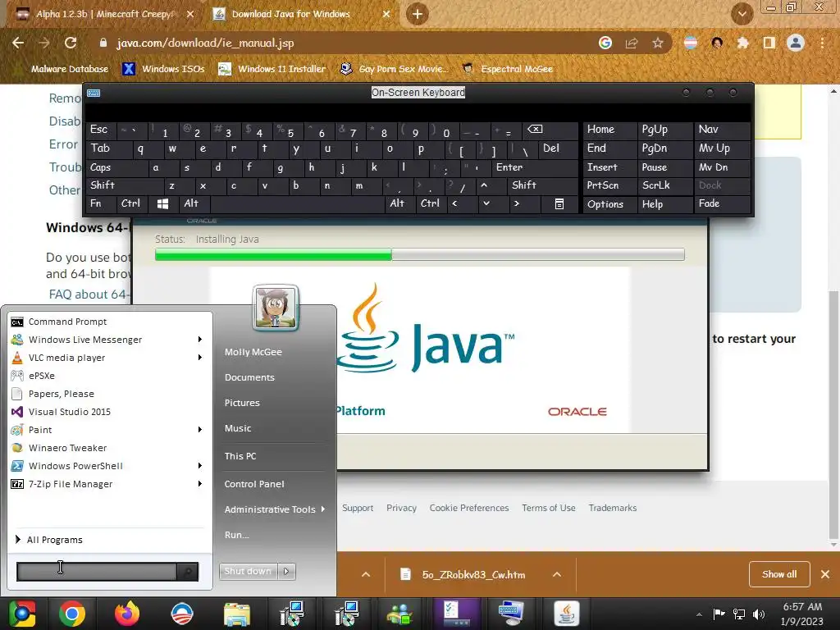Launch Winaero Tweaker
This screenshot has width=840, height=630.
110,448
